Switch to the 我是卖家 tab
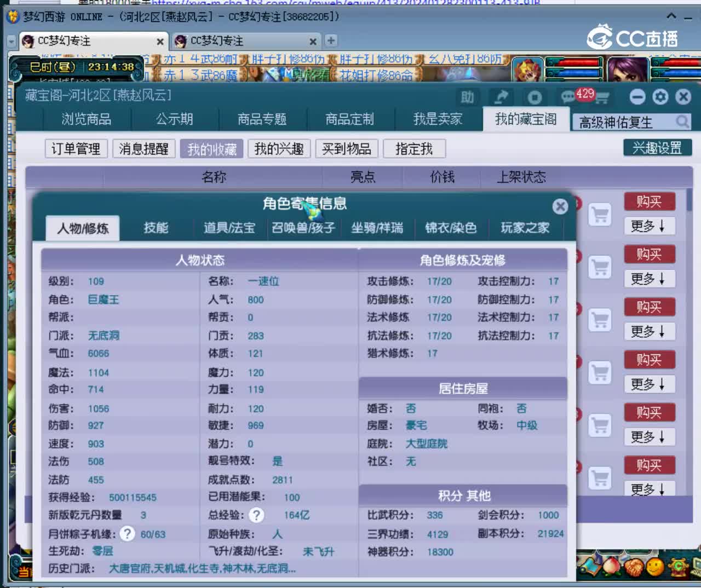 pos(438,119)
